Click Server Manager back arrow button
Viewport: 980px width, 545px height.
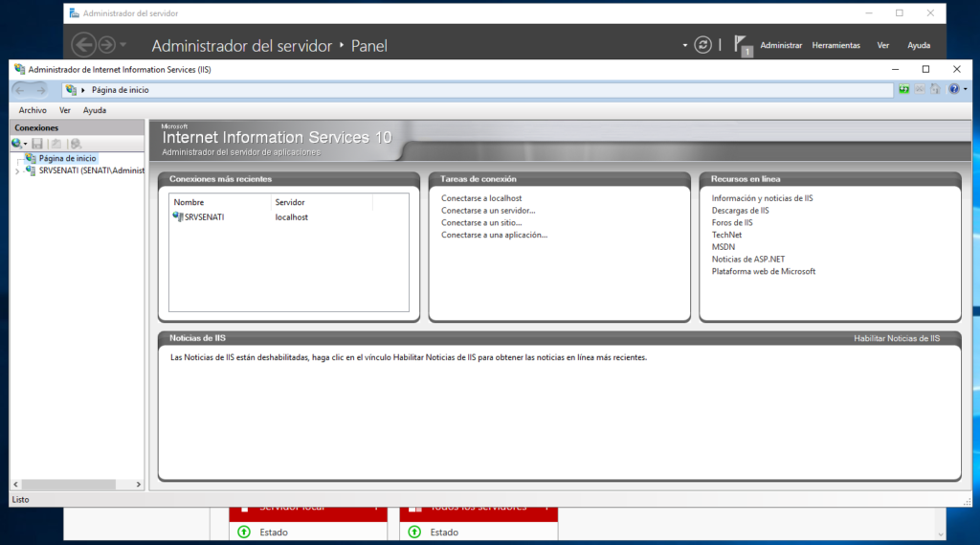84,45
